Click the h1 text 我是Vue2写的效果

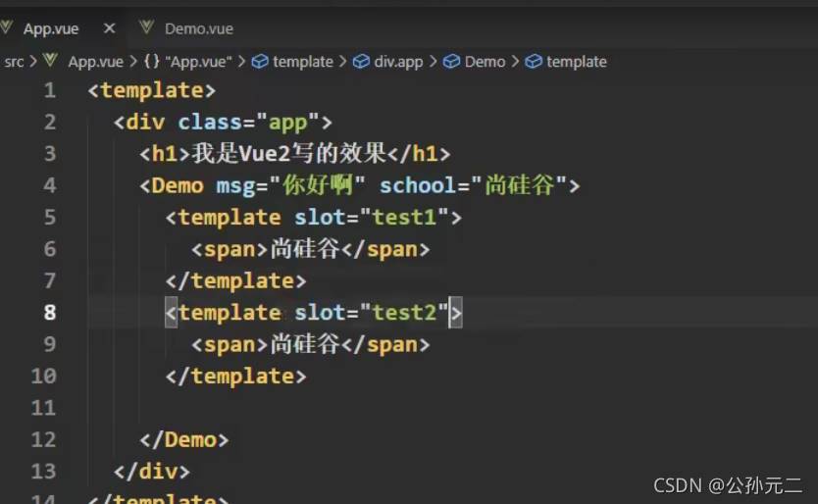pos(288,153)
